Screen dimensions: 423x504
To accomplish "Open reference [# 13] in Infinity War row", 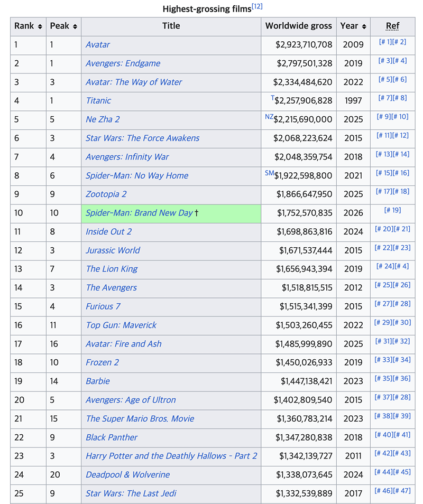I will (x=384, y=154).
